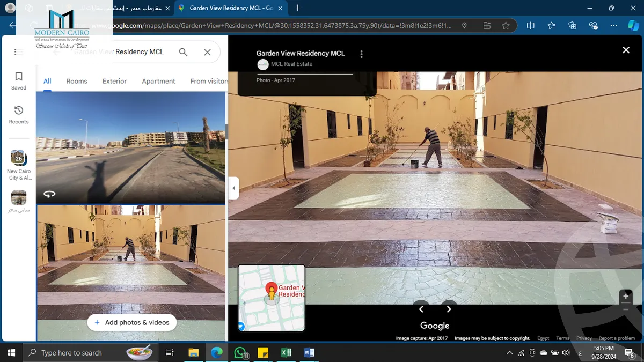Switch to the Exterior tab
Viewport: 644px width, 362px height.
click(x=114, y=81)
